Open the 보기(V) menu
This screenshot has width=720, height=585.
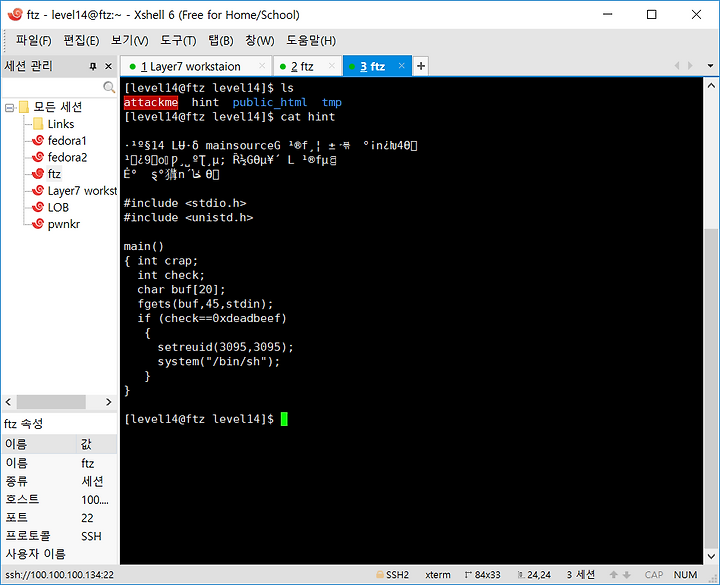pos(130,41)
